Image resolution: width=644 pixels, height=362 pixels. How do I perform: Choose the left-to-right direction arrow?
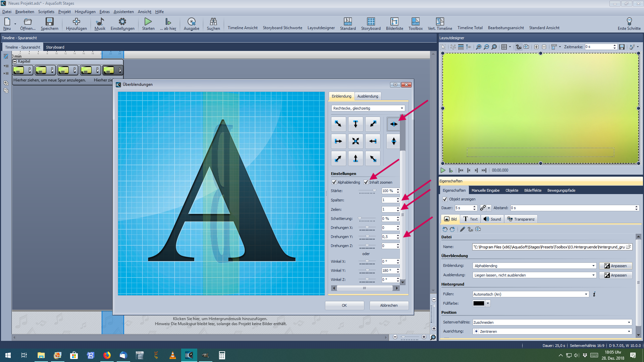pos(338,141)
